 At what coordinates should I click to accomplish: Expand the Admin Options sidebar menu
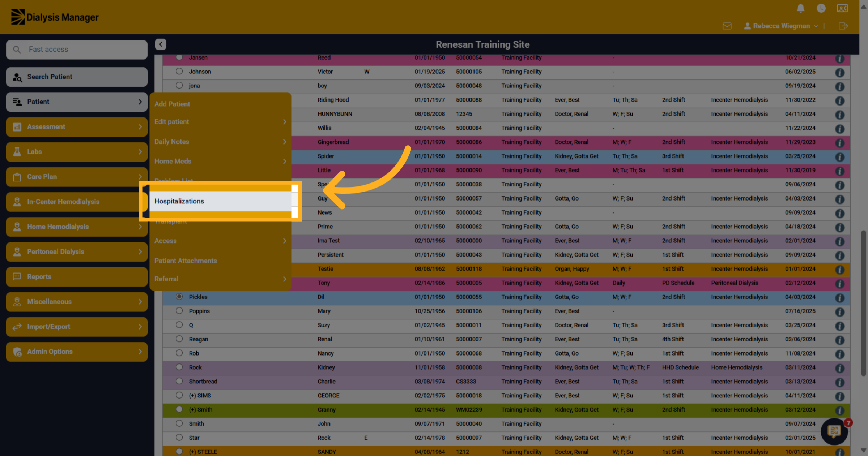click(77, 352)
